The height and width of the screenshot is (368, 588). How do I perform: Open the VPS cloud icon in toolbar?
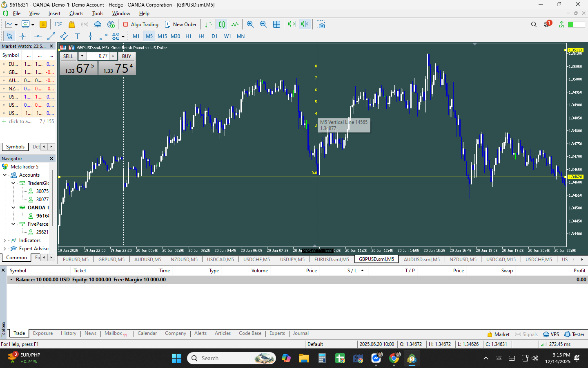[x=98, y=25]
